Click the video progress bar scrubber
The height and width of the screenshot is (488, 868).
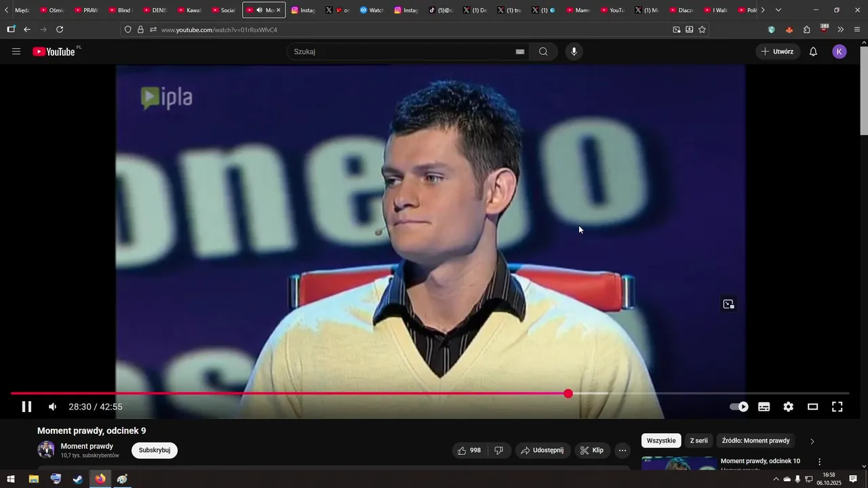568,394
